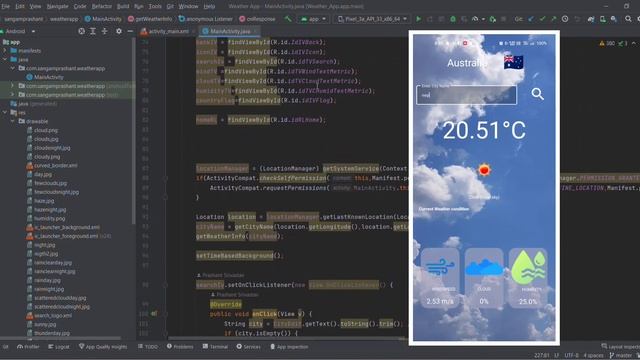Image resolution: width=640 pixels, height=360 pixels.
Task: Click the MainActivity breadcrumb in navigation bar
Action: [103, 19]
